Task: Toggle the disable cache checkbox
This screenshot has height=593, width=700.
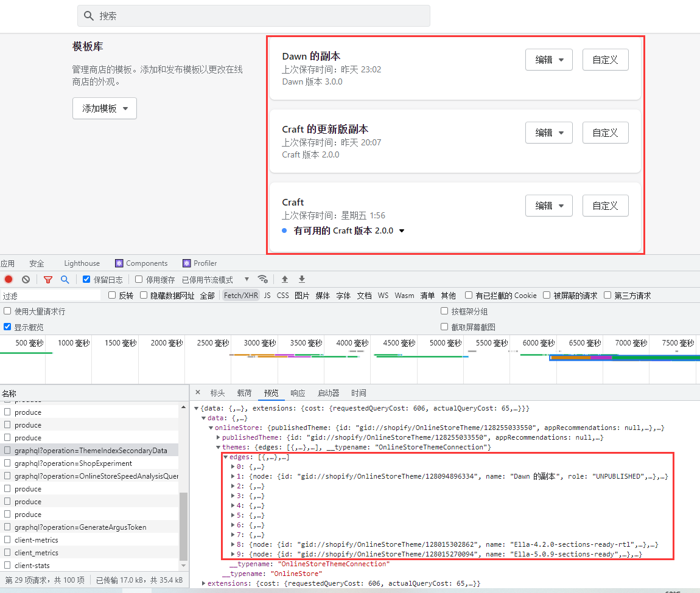Action: coord(139,279)
